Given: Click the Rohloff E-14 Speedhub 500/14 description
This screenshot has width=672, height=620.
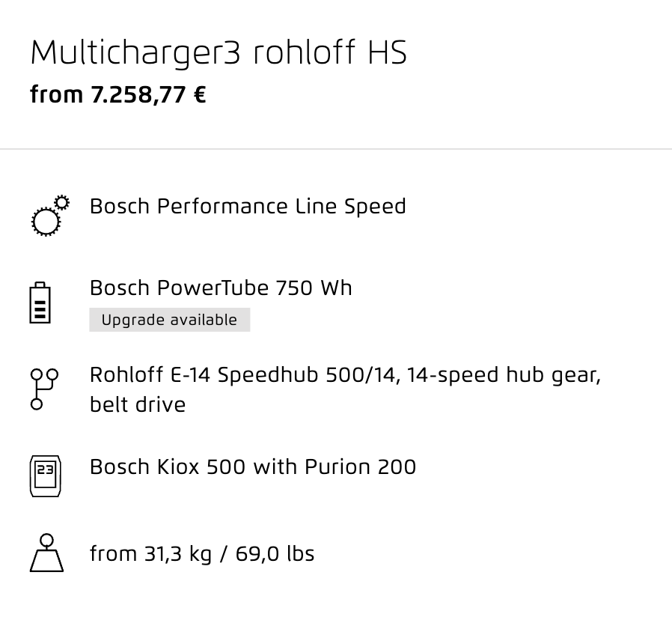Looking at the screenshot, I should [346, 389].
